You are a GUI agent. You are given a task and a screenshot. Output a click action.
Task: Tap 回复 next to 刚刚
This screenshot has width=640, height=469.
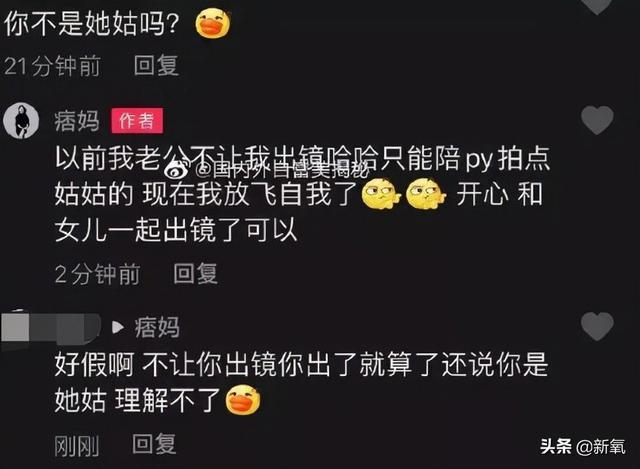click(154, 444)
